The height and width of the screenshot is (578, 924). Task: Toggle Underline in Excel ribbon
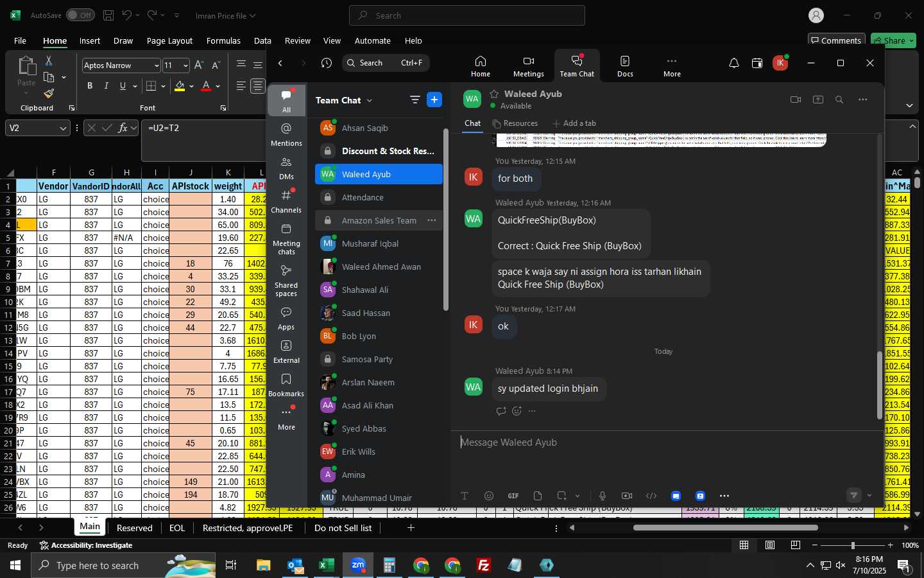coord(123,86)
